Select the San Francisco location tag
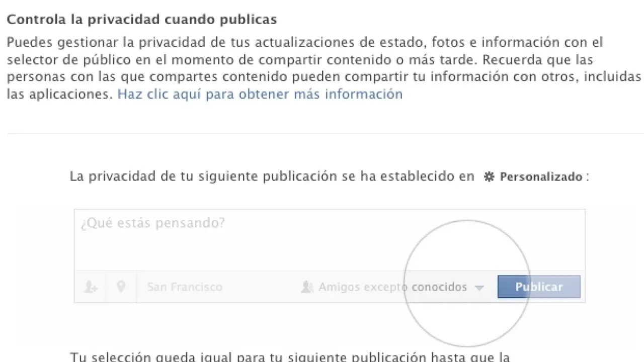This screenshot has width=644, height=362. (185, 287)
